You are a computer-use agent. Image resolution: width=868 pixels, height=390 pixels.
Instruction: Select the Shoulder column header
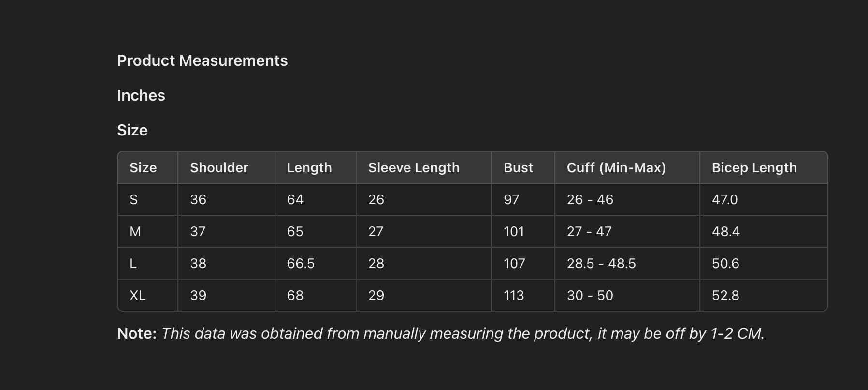[219, 167]
